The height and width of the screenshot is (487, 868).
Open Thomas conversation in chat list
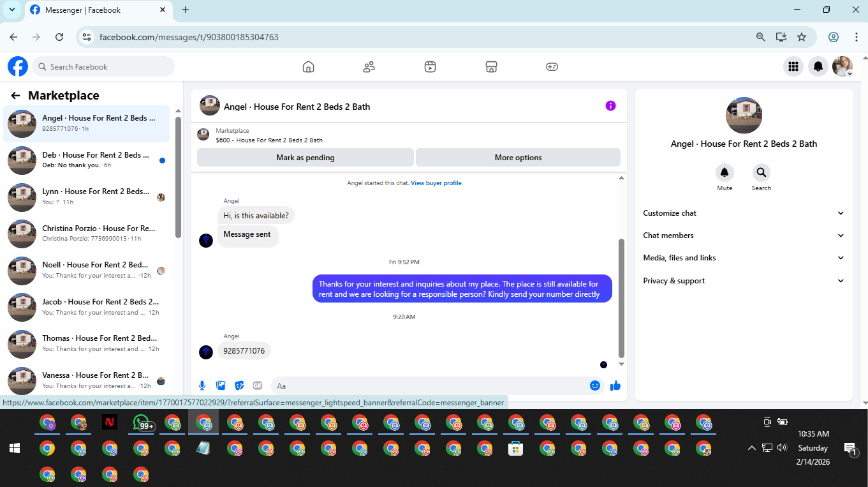coord(87,343)
